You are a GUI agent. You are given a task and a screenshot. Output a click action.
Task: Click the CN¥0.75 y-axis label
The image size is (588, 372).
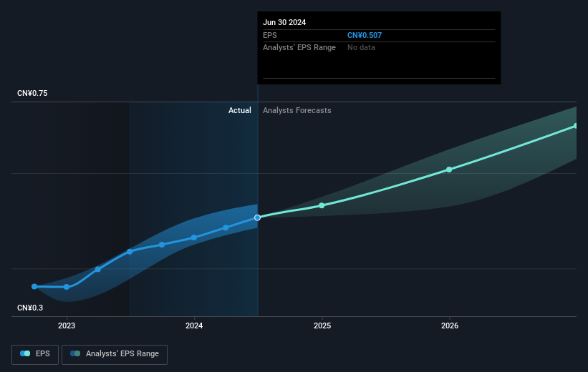coord(32,93)
